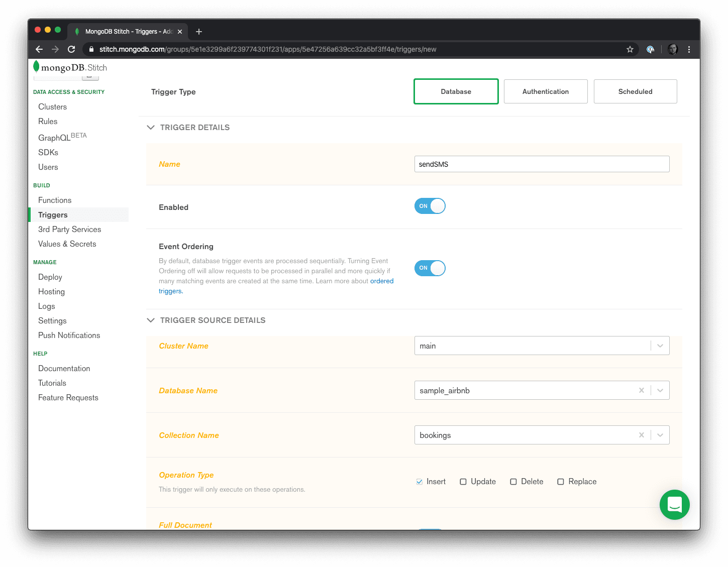Click the browser back arrow
728x567 pixels.
[39, 49]
